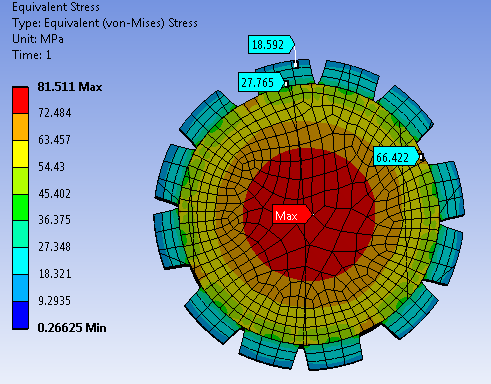
Task: Click the yellow legend color band
Action: (x=20, y=154)
